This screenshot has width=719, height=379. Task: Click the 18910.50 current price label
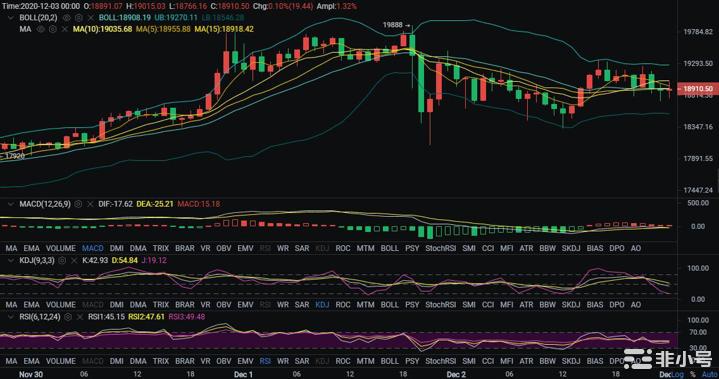pos(697,88)
